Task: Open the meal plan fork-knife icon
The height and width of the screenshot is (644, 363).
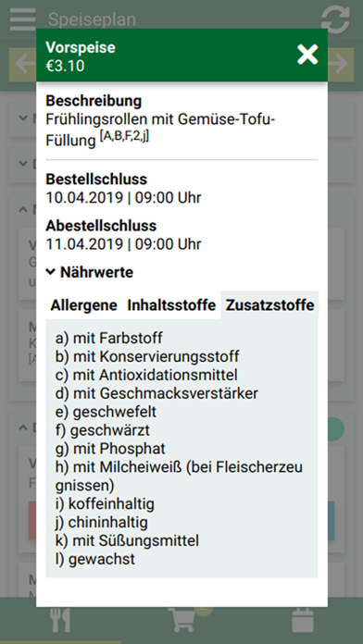Action: click(60, 620)
